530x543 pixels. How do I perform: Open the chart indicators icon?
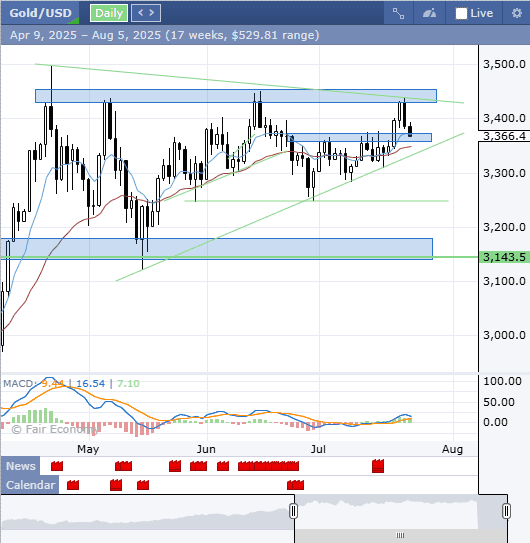[x=430, y=13]
